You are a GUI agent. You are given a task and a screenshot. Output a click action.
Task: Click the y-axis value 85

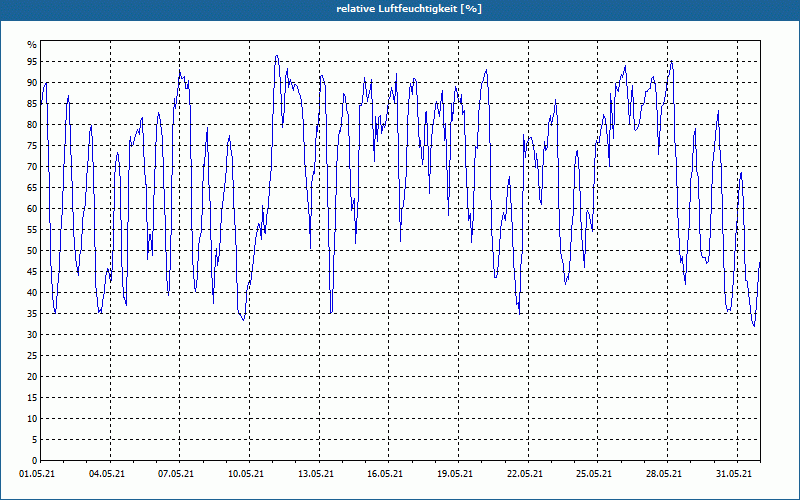pyautogui.click(x=32, y=104)
